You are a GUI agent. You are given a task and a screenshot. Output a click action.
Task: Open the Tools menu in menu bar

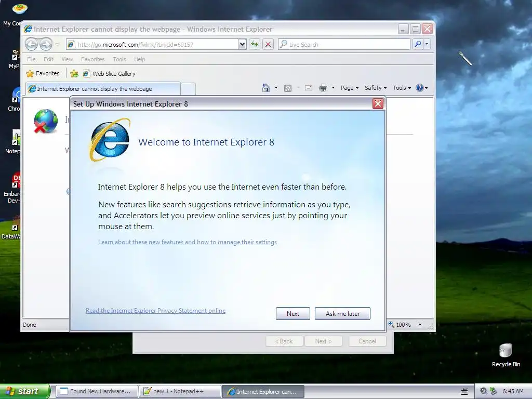(119, 59)
